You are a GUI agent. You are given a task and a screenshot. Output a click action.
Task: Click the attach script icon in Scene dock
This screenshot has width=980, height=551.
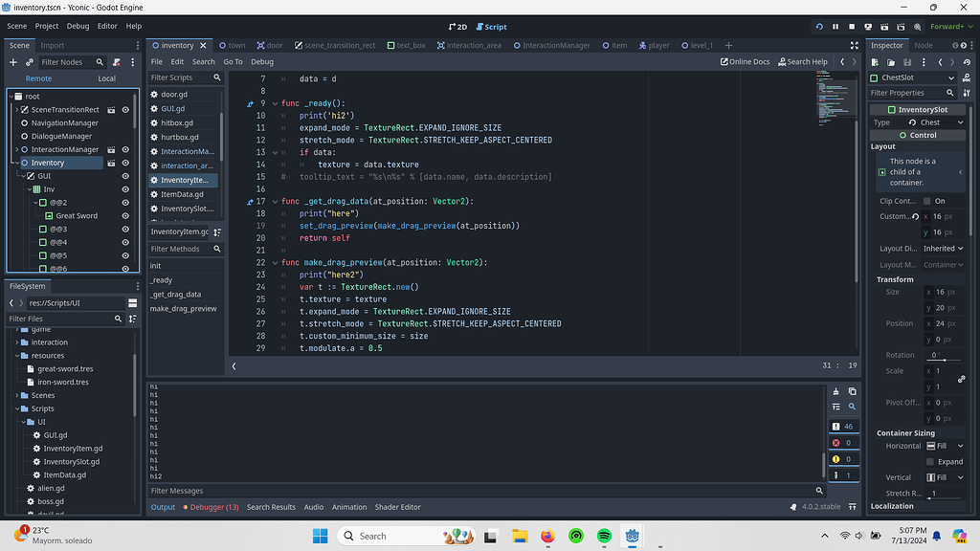(x=119, y=61)
